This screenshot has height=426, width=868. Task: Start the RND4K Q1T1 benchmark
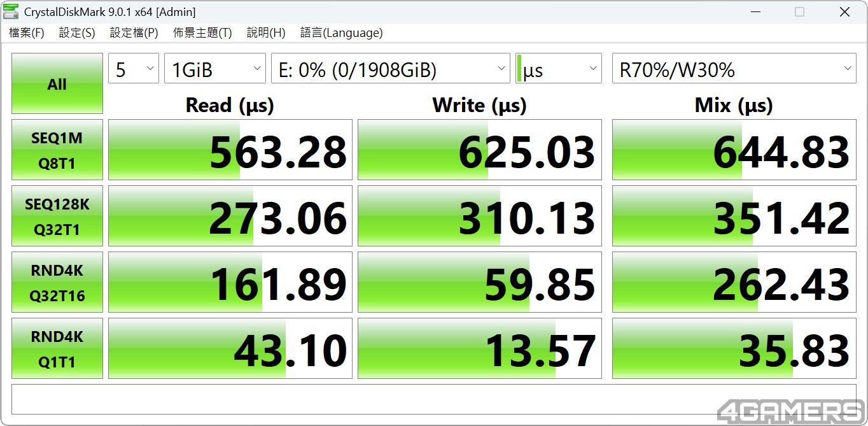point(57,349)
